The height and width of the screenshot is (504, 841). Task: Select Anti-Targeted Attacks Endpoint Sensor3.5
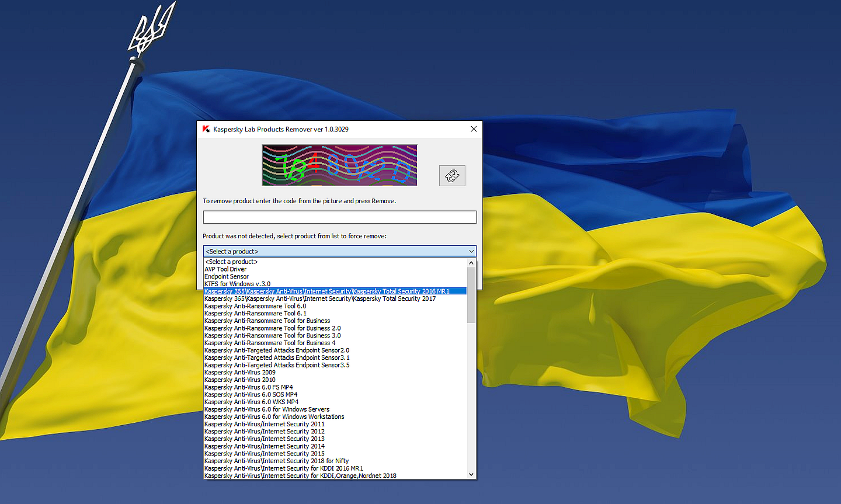pyautogui.click(x=335, y=365)
